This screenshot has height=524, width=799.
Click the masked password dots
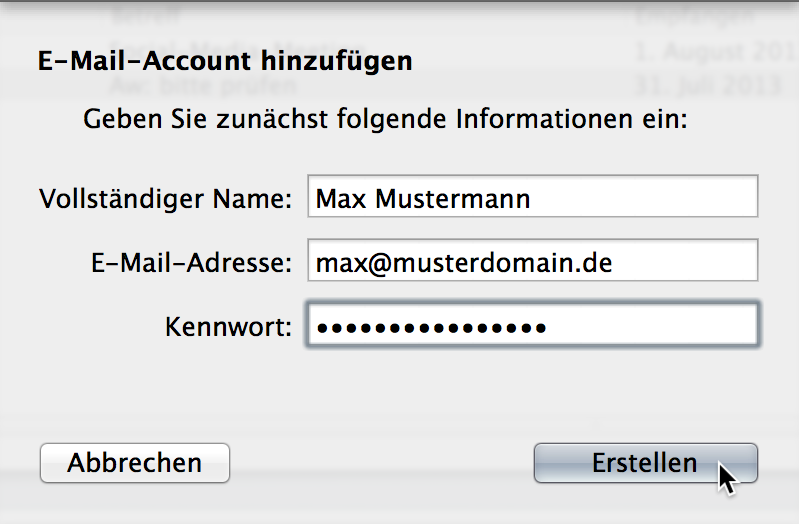tap(431, 327)
